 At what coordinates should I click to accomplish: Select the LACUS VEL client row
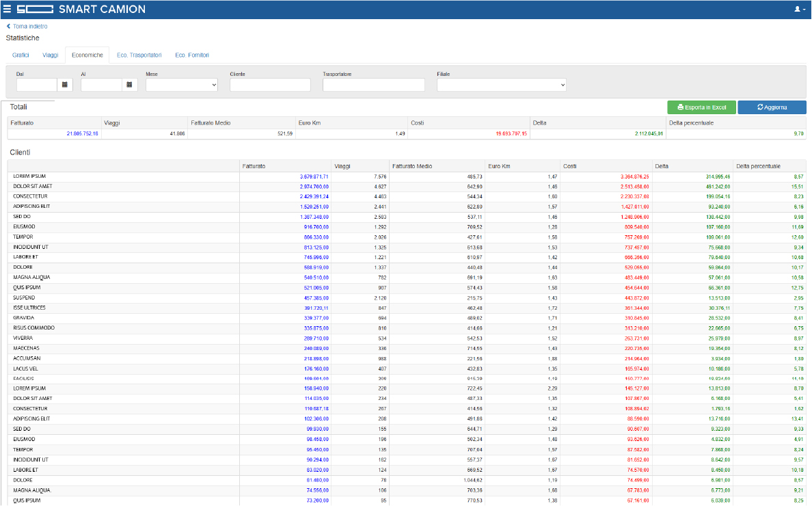(x=407, y=369)
